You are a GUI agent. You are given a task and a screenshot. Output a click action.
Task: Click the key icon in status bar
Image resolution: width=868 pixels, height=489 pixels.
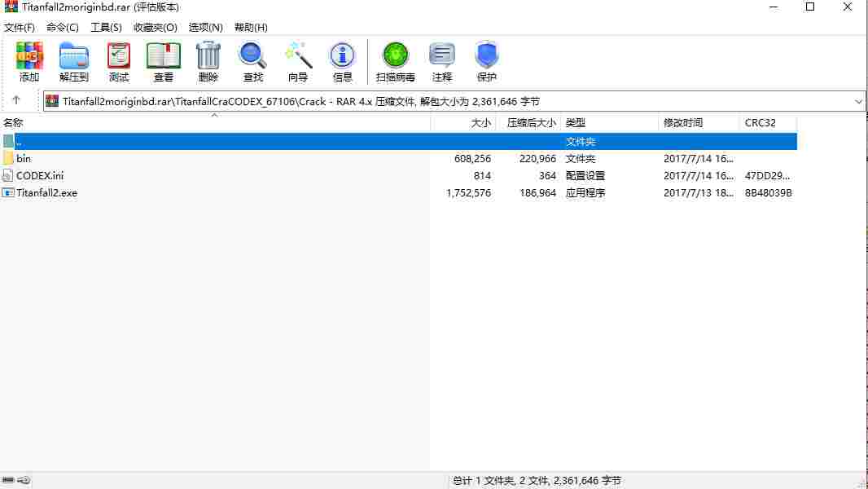pyautogui.click(x=24, y=480)
